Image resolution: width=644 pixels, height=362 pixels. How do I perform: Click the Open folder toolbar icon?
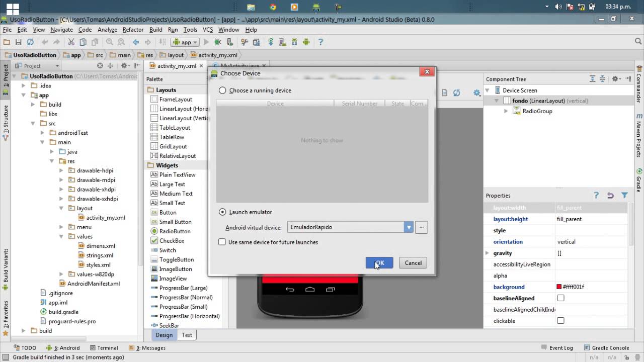[7, 42]
